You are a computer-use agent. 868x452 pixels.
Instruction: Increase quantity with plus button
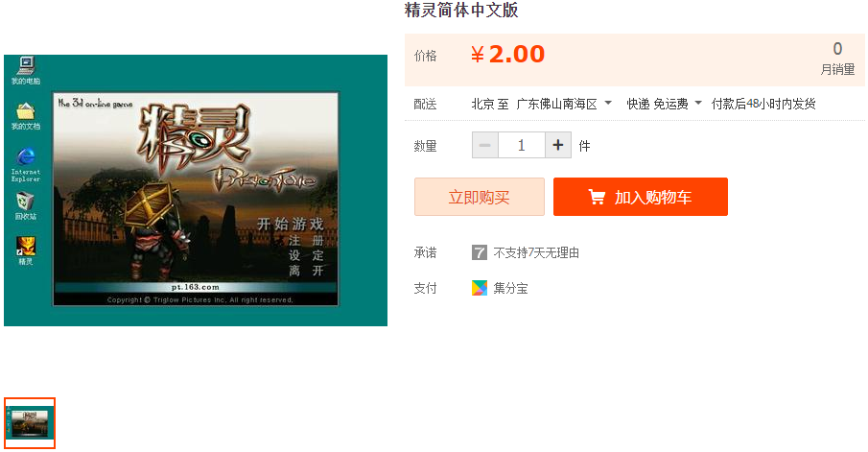point(558,145)
